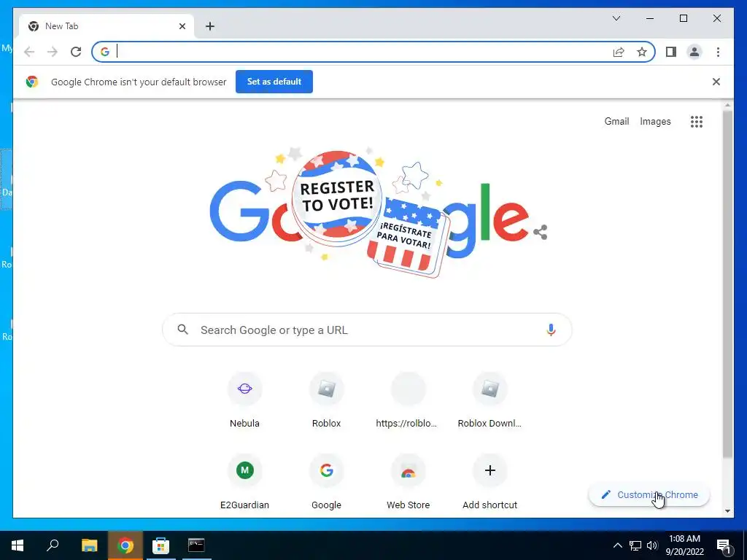Image resolution: width=747 pixels, height=560 pixels.
Task: Reload the page with the refresh icon
Action: [76, 52]
